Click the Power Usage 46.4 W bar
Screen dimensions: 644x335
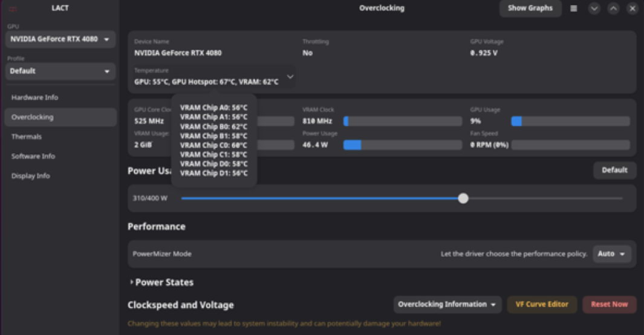click(403, 145)
